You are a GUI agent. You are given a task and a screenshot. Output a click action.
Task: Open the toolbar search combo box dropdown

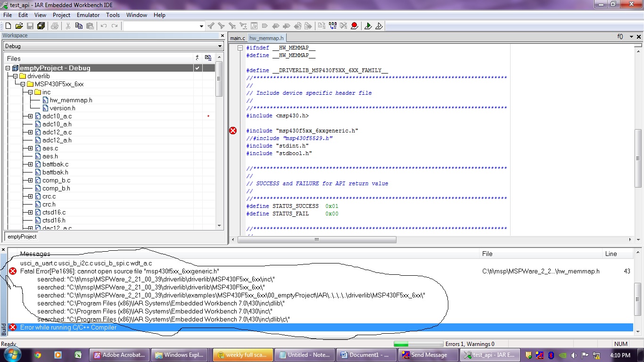pos(201,26)
